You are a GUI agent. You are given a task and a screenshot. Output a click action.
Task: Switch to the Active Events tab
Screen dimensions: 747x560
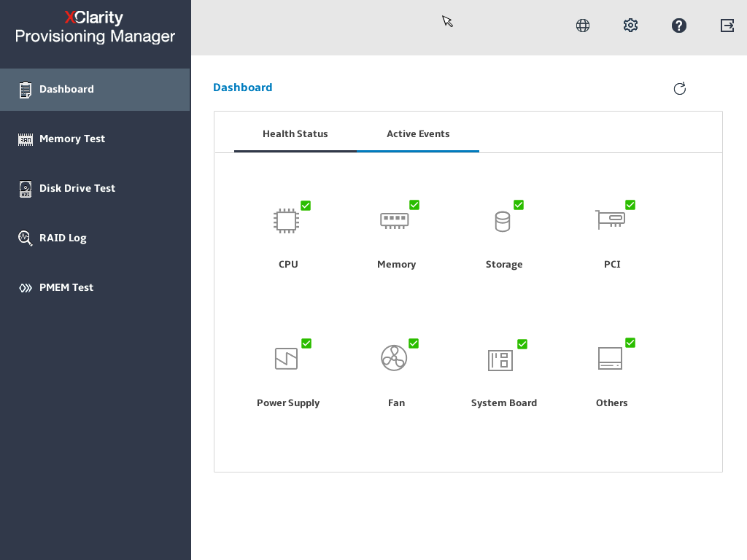418,134
